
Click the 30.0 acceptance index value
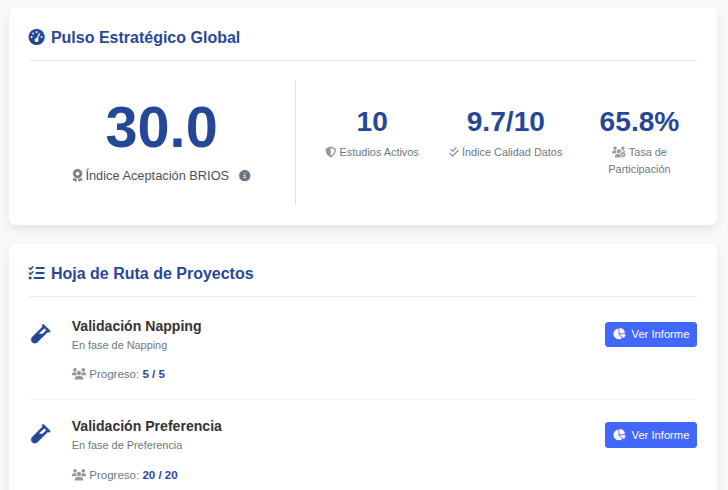tap(161, 127)
